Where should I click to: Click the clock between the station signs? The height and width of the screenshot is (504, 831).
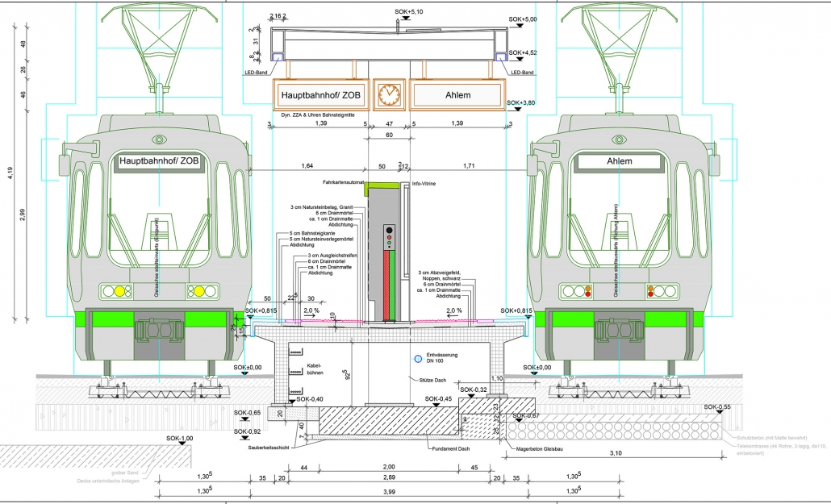coord(389,94)
